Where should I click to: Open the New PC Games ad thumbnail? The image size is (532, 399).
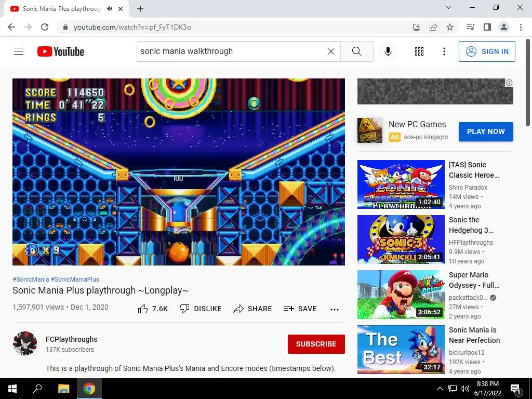[370, 130]
